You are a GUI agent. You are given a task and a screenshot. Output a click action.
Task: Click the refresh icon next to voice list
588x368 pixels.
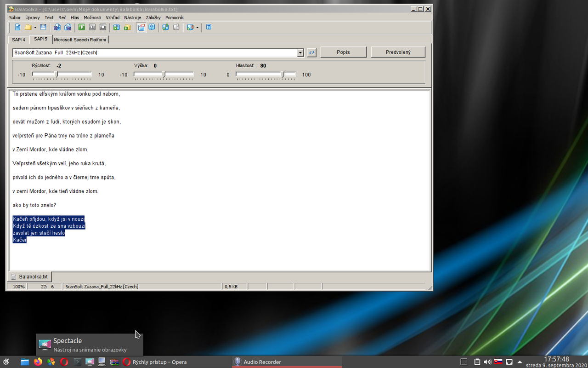pos(311,53)
